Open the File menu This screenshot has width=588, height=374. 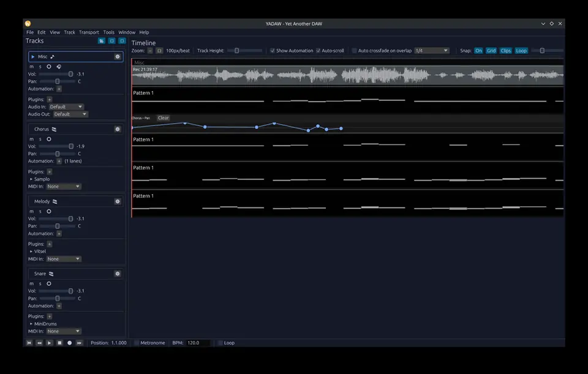[x=30, y=32]
